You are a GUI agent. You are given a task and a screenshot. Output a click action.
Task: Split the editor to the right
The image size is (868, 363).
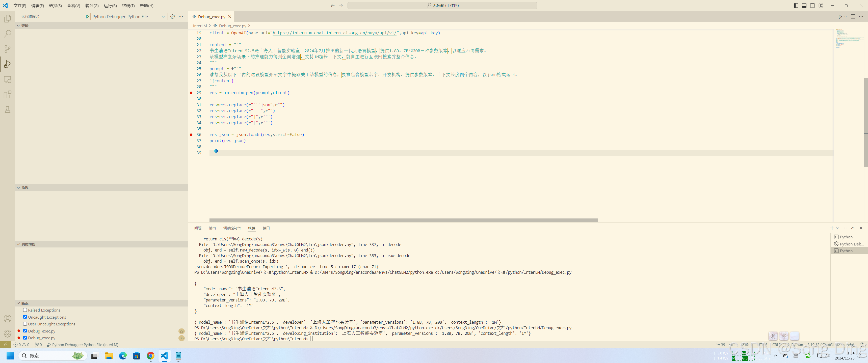[853, 16]
